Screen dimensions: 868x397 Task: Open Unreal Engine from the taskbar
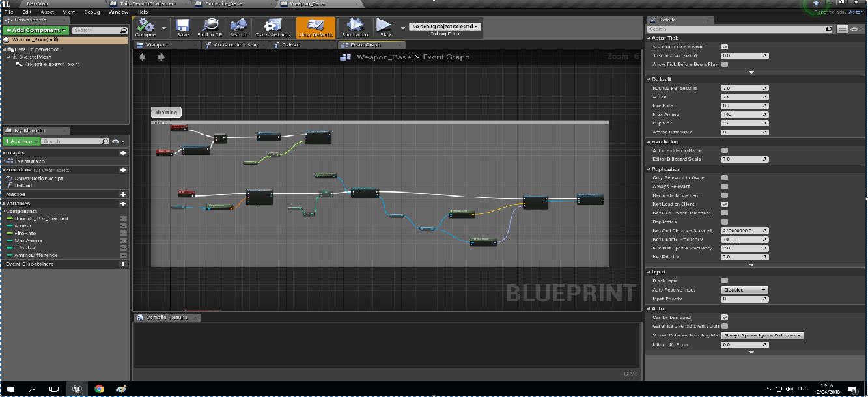tap(76, 389)
